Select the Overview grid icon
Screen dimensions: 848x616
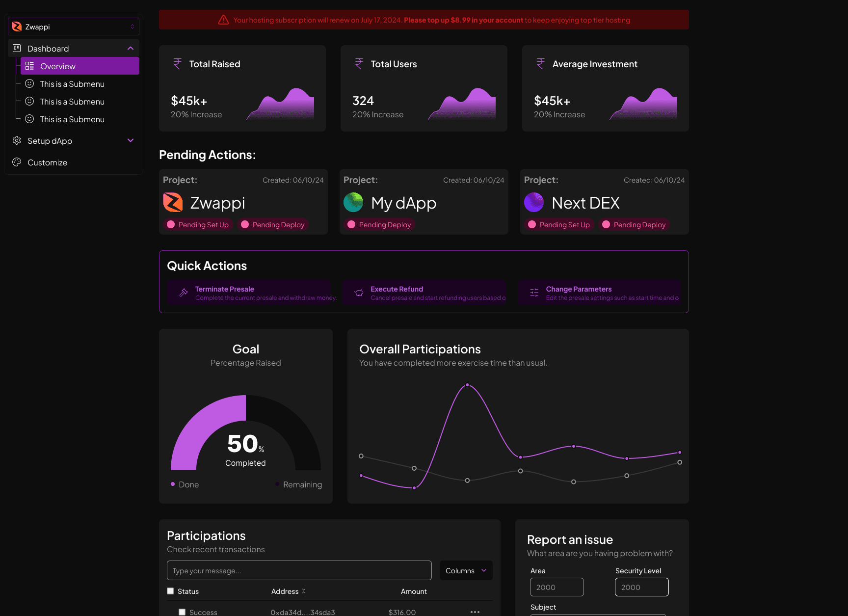pos(30,66)
